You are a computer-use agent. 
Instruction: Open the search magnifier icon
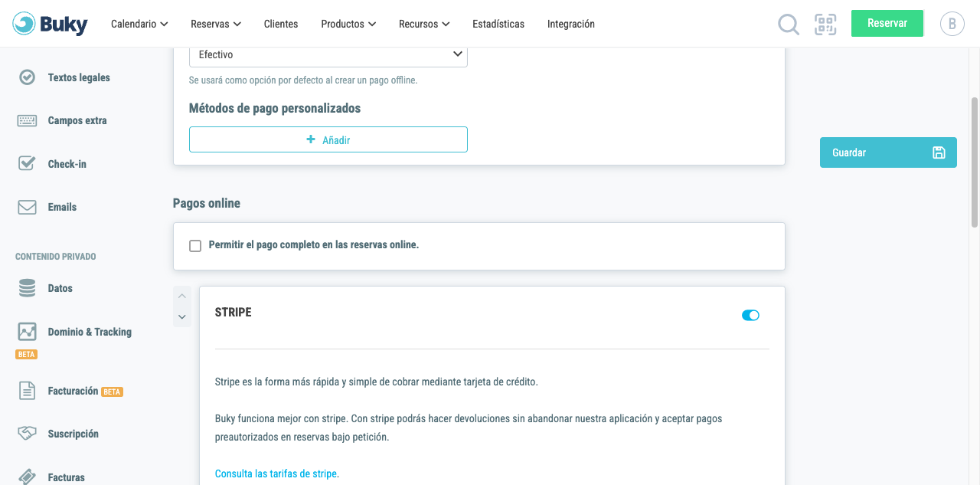click(x=789, y=25)
